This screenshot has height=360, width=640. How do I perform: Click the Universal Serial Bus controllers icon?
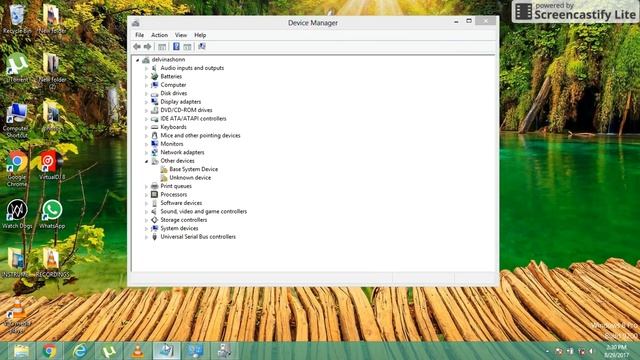click(154, 237)
